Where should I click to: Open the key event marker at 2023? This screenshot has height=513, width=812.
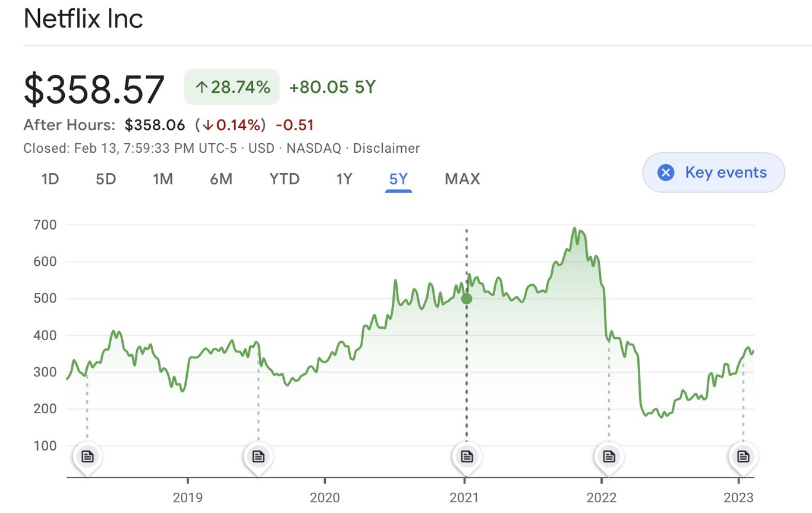click(x=743, y=457)
